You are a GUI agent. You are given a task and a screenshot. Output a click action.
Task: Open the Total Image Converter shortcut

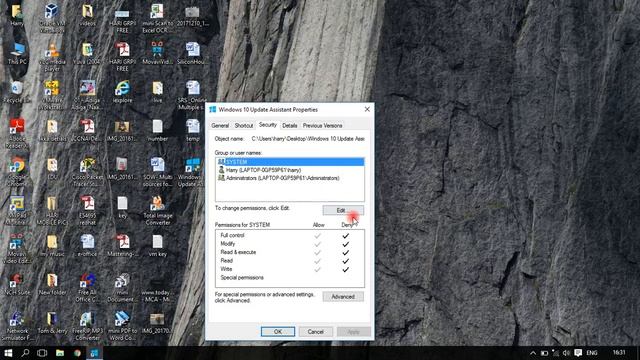point(158,210)
